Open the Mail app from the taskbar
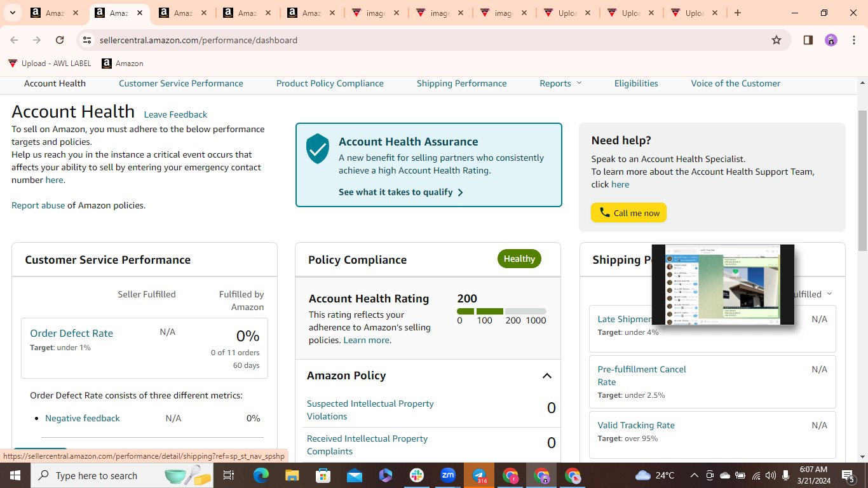 tap(355, 475)
